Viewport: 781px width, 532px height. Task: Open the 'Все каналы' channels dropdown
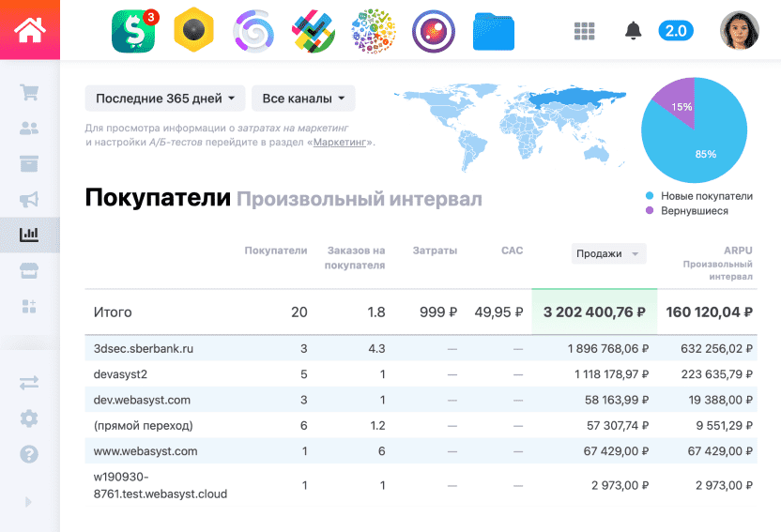303,99
